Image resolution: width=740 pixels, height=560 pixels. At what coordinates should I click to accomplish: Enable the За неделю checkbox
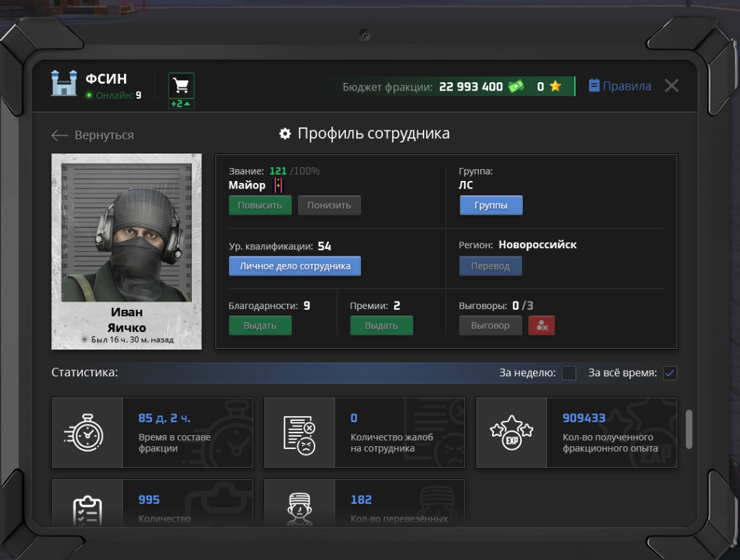point(569,373)
